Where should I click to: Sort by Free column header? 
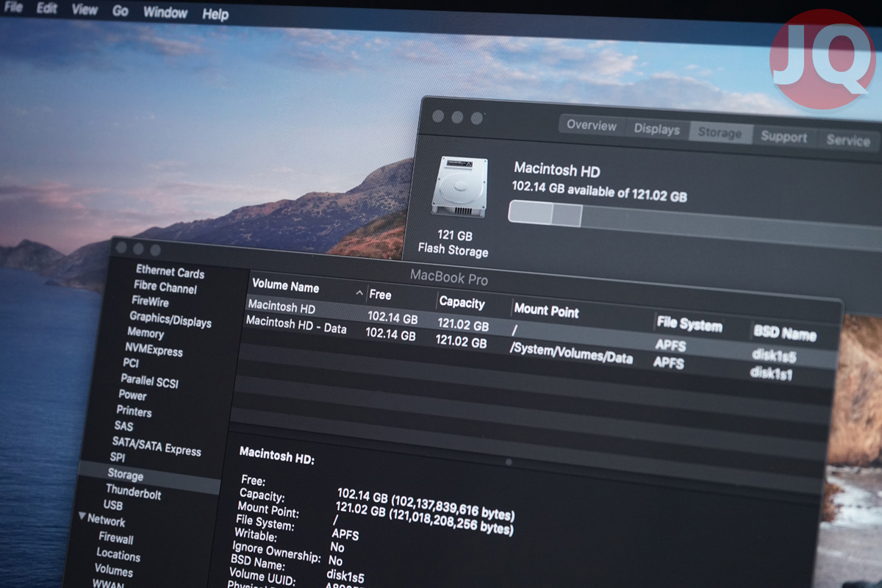(x=380, y=294)
